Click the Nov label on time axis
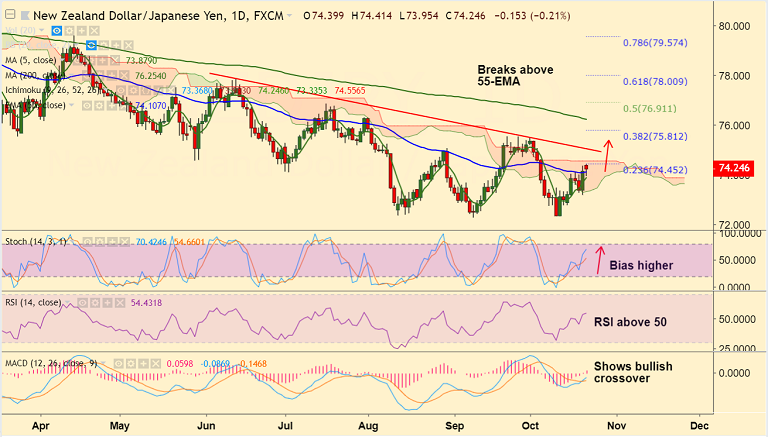The image size is (768, 437). click(616, 426)
